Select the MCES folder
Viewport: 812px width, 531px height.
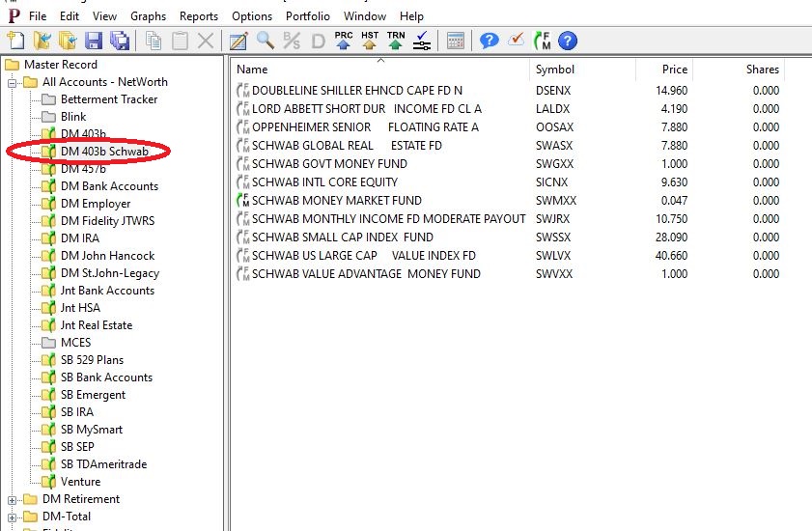pos(75,343)
